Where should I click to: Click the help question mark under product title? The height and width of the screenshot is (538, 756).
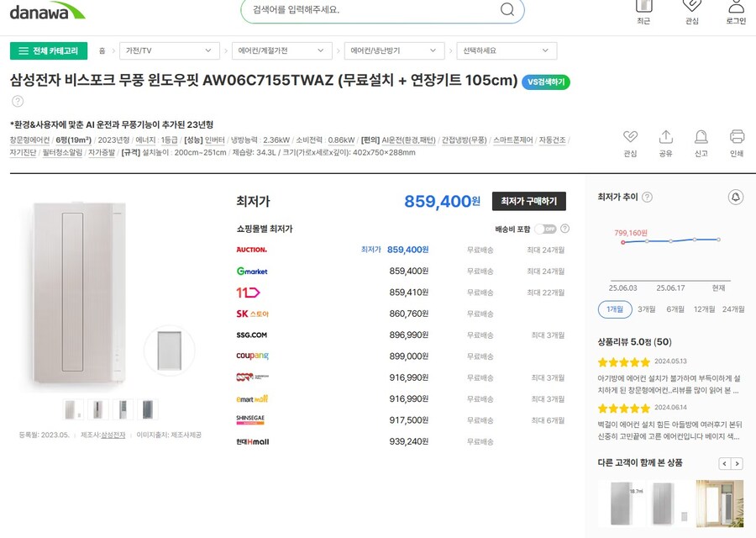coord(18,102)
